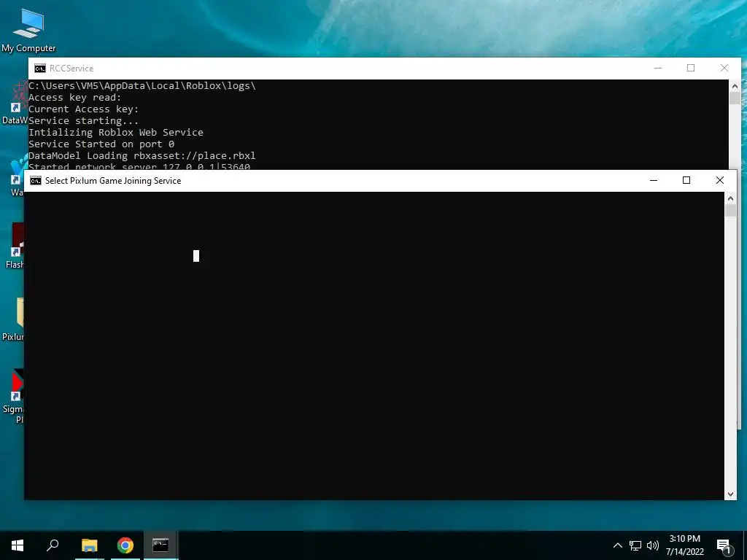747x560 pixels.
Task: Click the 'Current Access key:' line
Action: click(83, 109)
